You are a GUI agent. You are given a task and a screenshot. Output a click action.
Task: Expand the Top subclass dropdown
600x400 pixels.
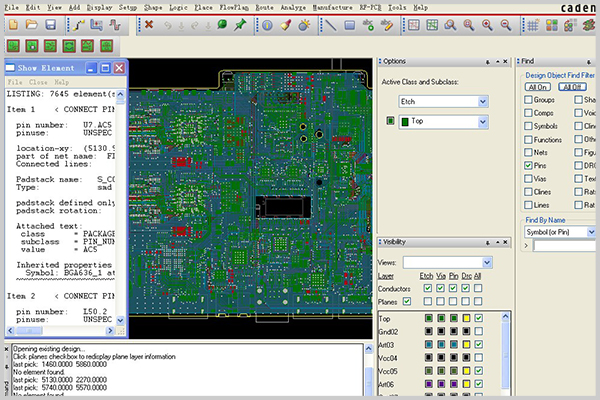[482, 121]
